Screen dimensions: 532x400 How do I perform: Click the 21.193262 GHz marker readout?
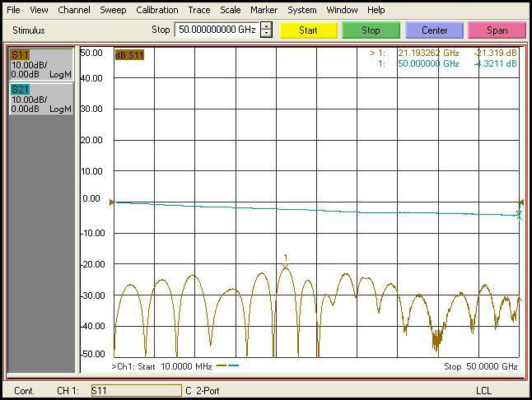pos(428,53)
